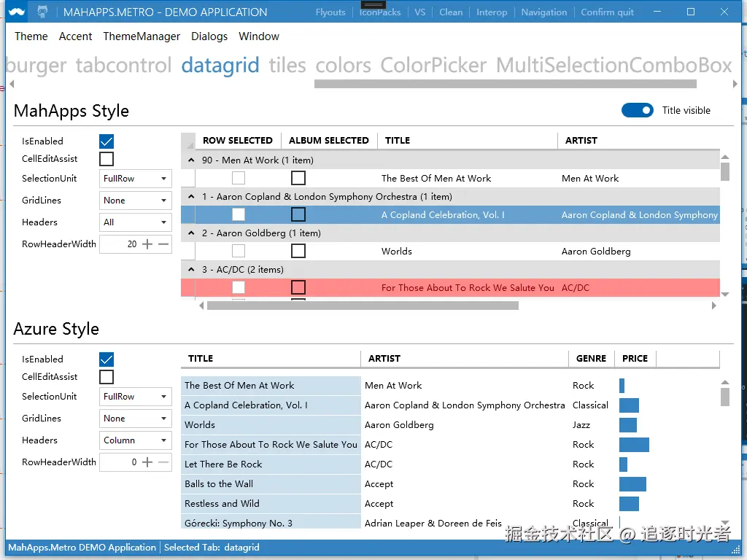The width and height of the screenshot is (747, 560).
Task: Click Interop in the title bar
Action: click(492, 12)
